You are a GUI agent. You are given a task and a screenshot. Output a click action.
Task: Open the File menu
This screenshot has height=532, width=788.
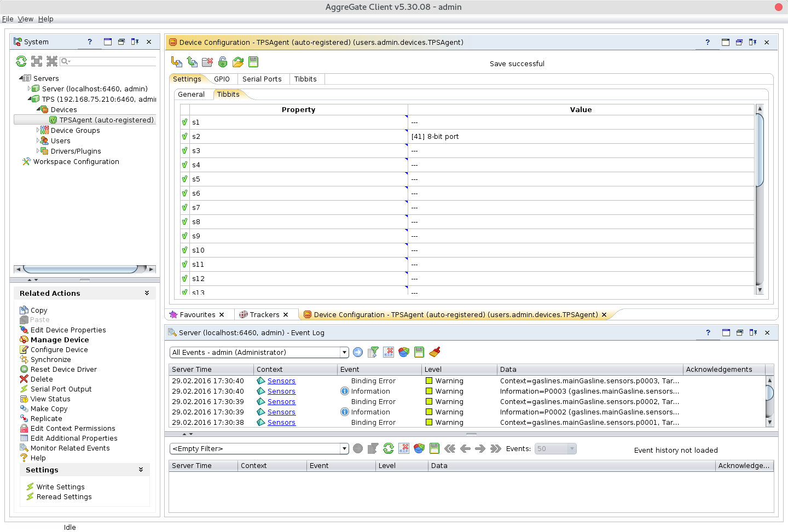click(x=8, y=19)
